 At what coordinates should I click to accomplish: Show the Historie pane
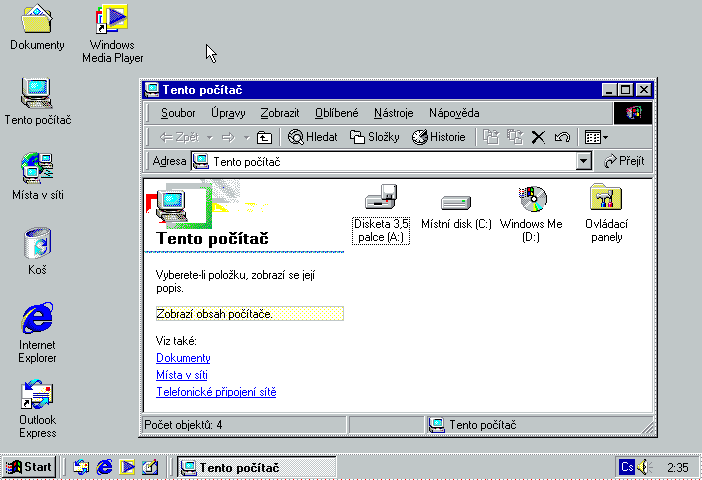439,137
